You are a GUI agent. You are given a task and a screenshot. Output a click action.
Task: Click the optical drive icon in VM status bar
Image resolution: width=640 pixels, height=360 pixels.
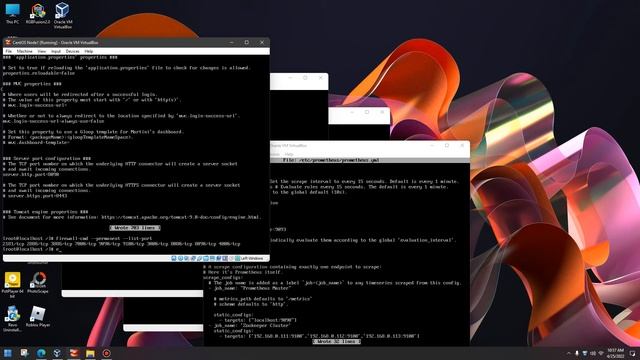click(x=180, y=258)
